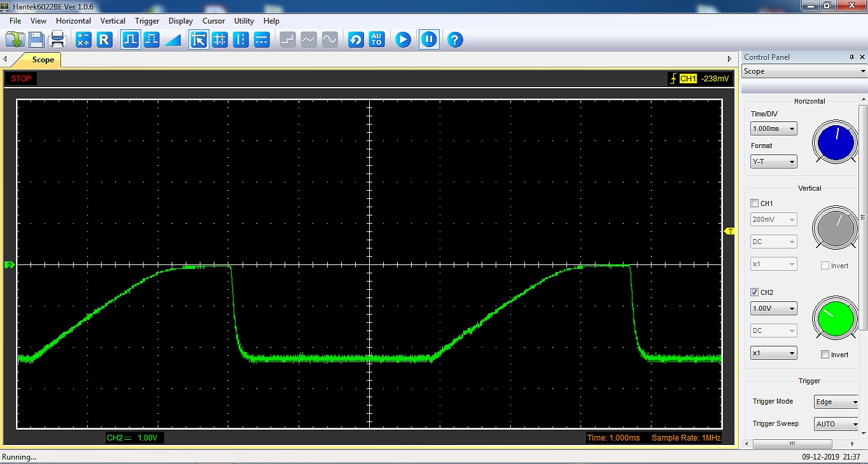Enable the CH1 channel checkbox

[755, 203]
